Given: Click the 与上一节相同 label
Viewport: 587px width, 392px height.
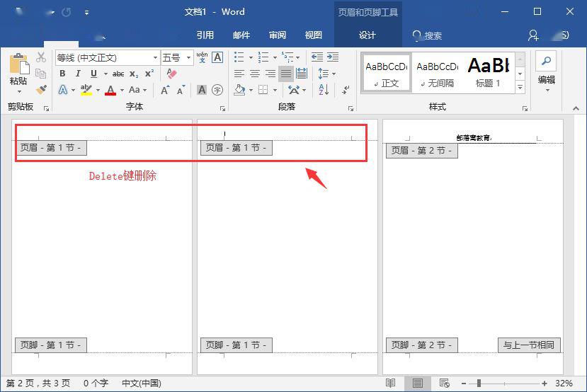Looking at the screenshot, I should pos(529,345).
